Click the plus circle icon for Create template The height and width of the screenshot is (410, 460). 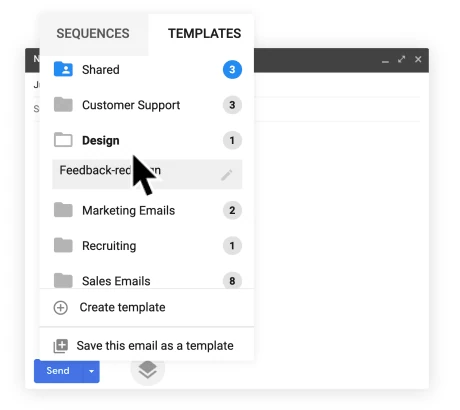[x=61, y=308]
